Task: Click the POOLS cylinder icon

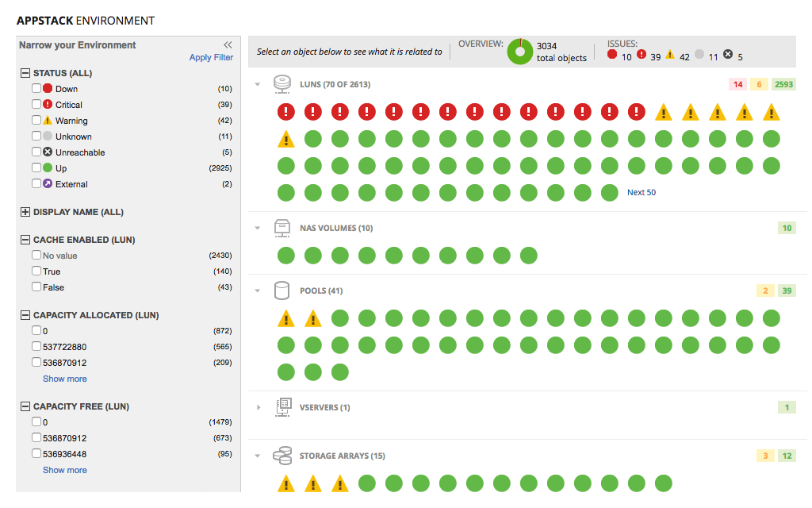Action: (x=282, y=291)
